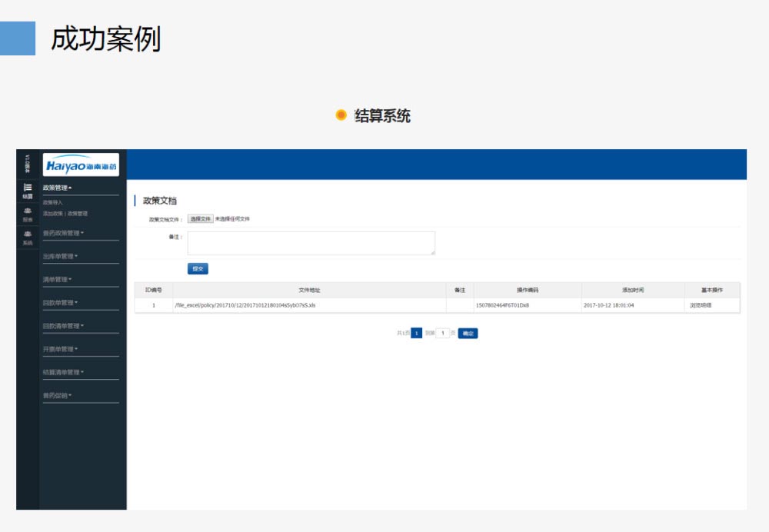This screenshot has height=532, width=769.
Task: Confirm page jump with the 确定 button
Action: click(x=468, y=334)
